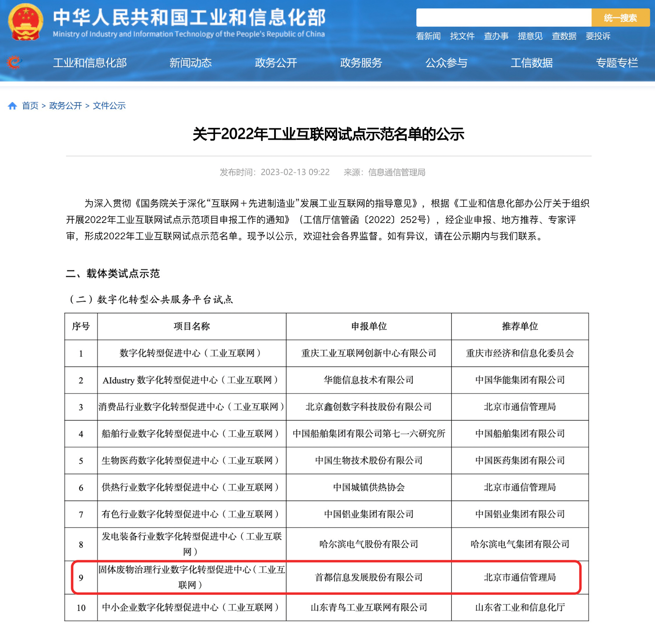Click the 序号 column header
655x644 pixels.
click(x=81, y=326)
